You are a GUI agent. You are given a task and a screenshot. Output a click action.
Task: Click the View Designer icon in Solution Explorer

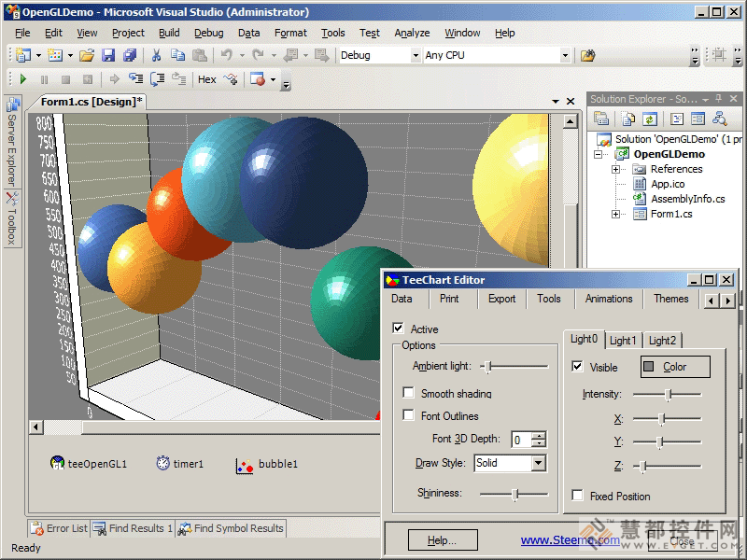point(698,119)
